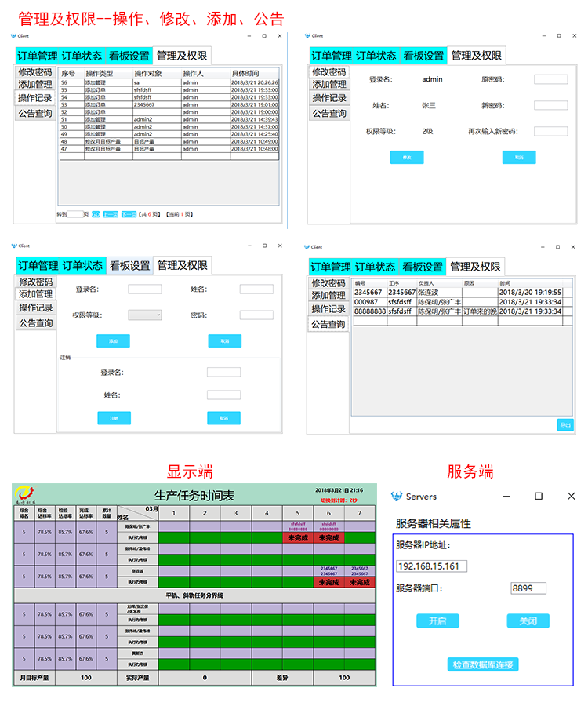The height and width of the screenshot is (706, 588).
Task: Click GO button in operation log pager
Action: click(x=96, y=214)
